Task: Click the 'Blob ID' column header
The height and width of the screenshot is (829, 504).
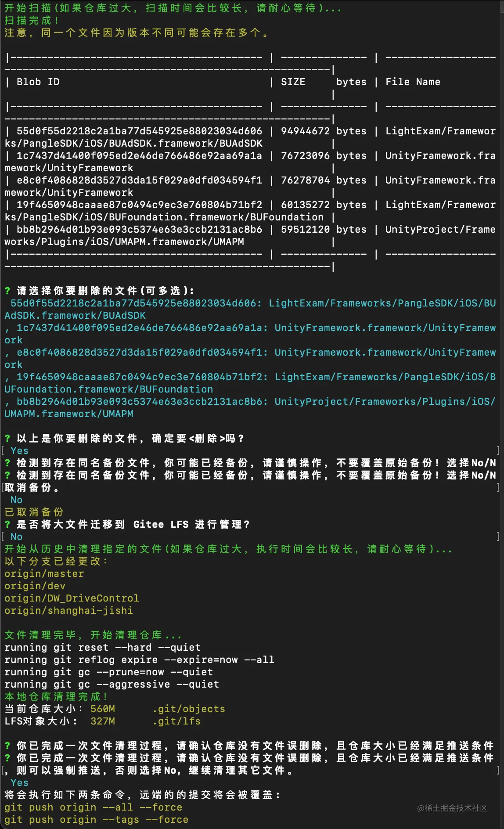Action: click(x=38, y=82)
